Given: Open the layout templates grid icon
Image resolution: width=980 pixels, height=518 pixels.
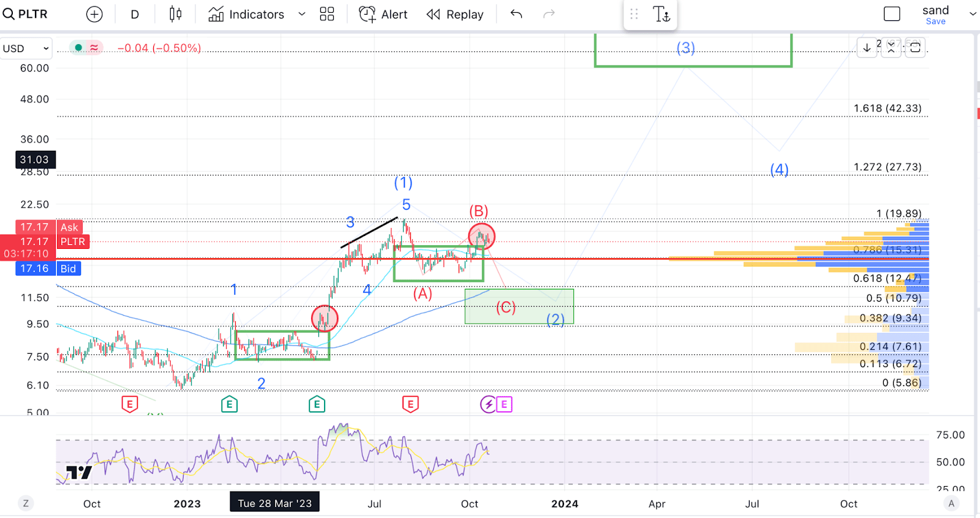Looking at the screenshot, I should coord(327,14).
